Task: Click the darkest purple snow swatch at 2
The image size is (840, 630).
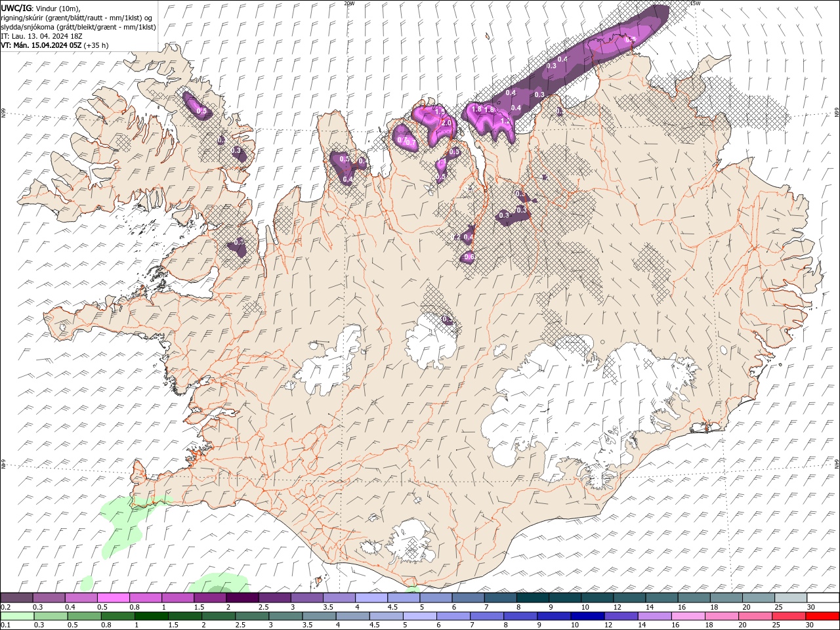Action: (x=242, y=598)
